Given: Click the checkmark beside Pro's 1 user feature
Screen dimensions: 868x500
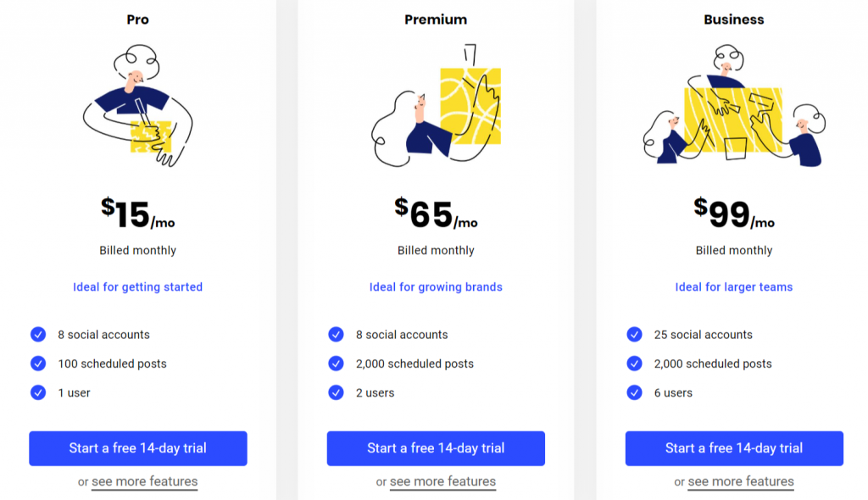Looking at the screenshot, I should click(x=37, y=392).
